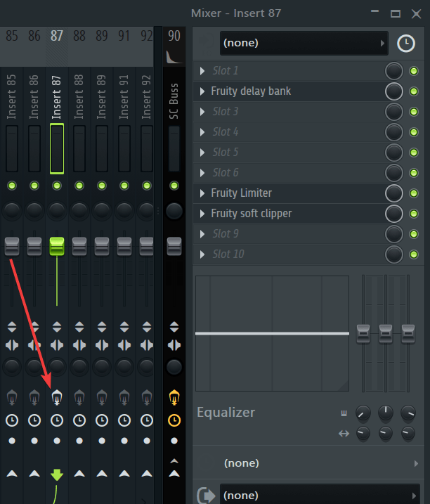
Task: Open Fruity soft clipper plugin
Action: pos(252,214)
